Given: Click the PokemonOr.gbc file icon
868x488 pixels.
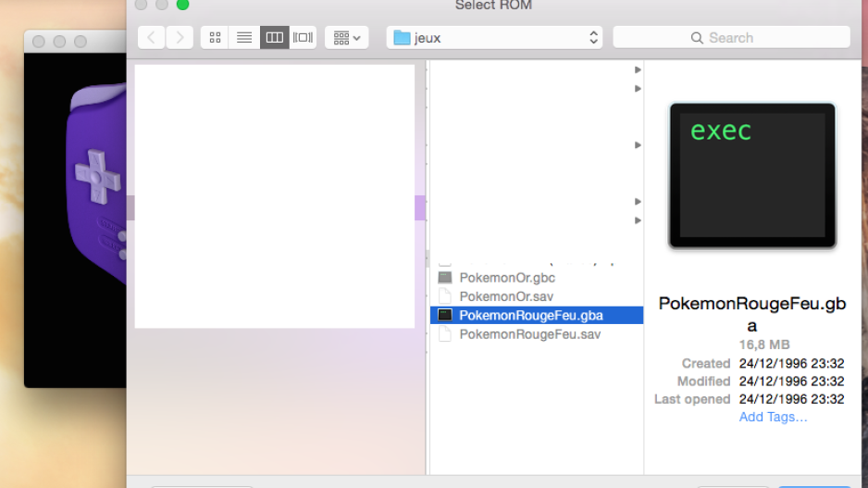Looking at the screenshot, I should (445, 278).
